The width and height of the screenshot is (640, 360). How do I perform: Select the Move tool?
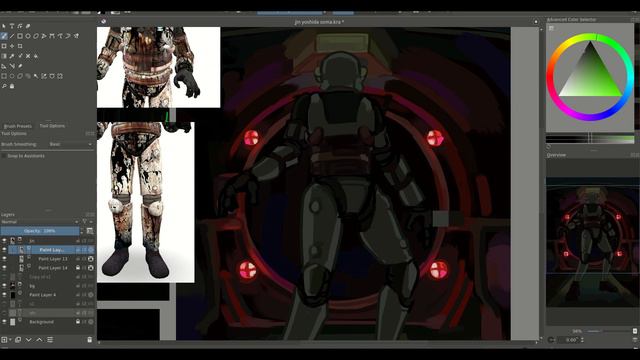point(12,46)
